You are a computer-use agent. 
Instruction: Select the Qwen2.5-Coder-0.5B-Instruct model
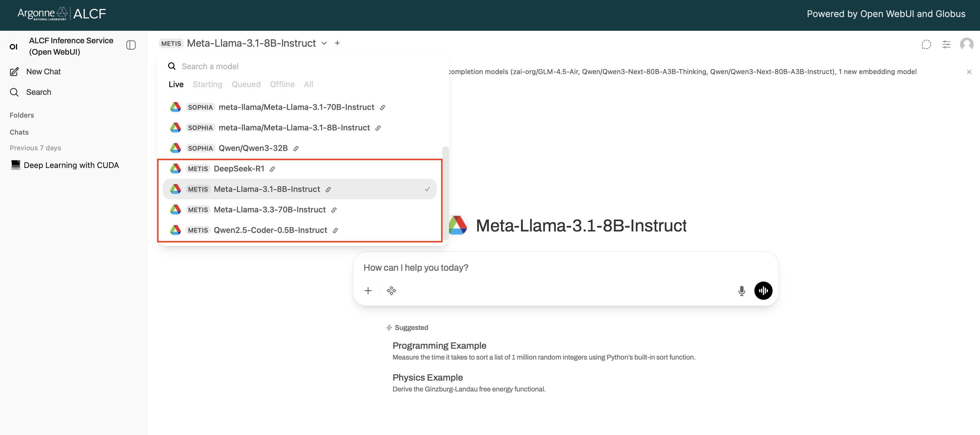(270, 230)
